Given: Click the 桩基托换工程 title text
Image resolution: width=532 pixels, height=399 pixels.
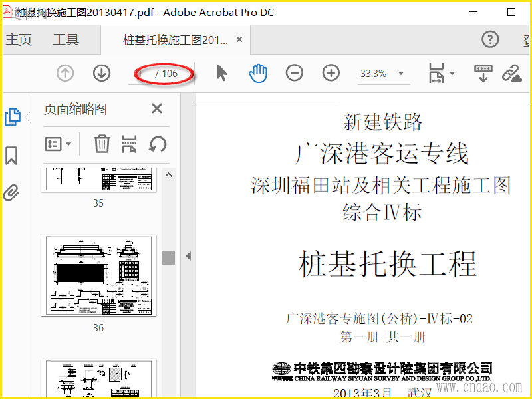Looking at the screenshot, I should point(387,264).
